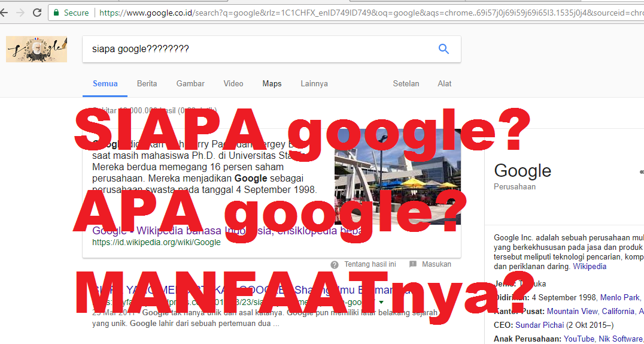Image resolution: width=644 pixels, height=344 pixels.
Task: Click the 'Kantor Pusat:' label
Action: point(519,311)
